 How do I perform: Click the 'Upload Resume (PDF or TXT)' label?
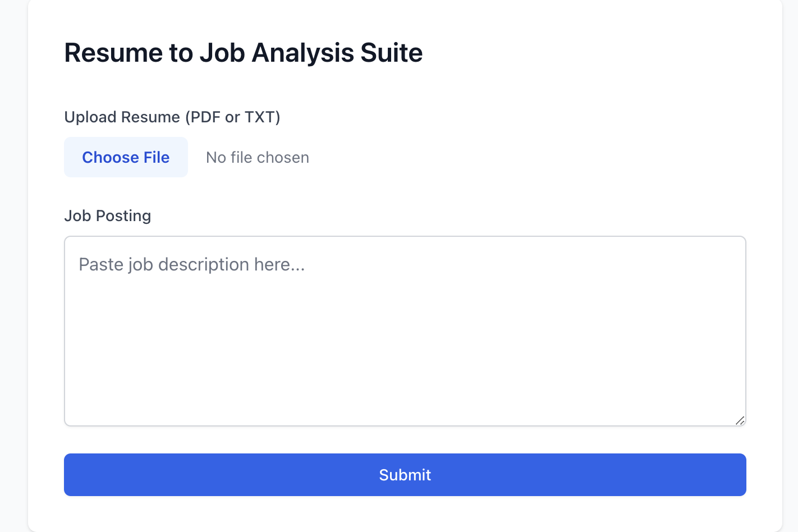tap(172, 117)
